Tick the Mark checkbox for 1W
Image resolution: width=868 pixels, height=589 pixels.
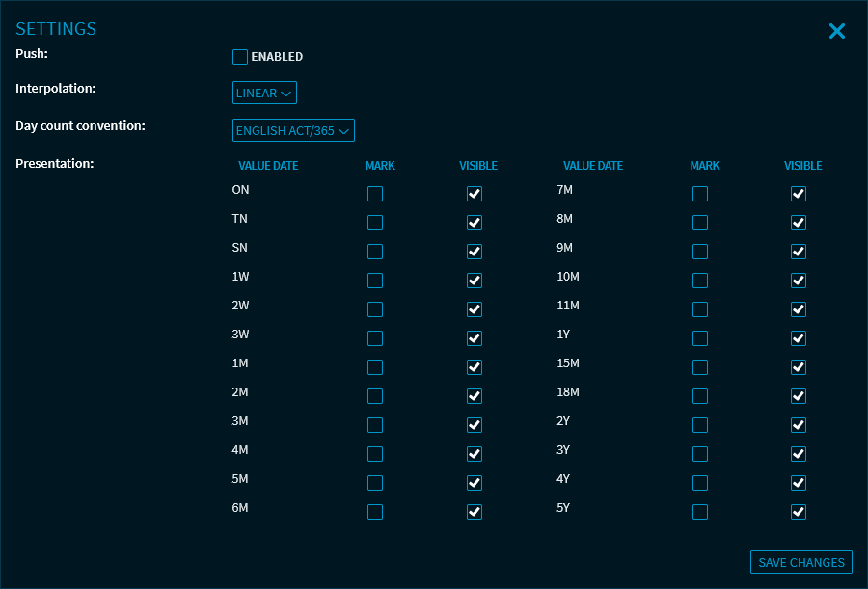[375, 281]
